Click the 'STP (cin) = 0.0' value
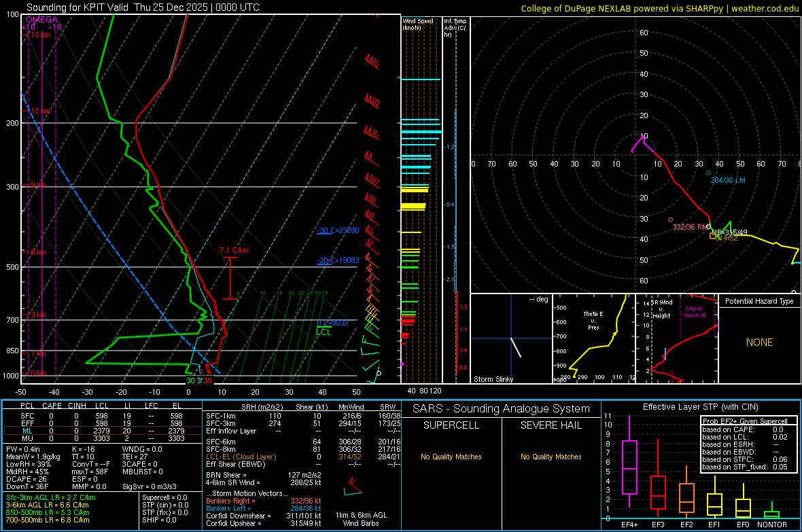The image size is (802, 532). [x=165, y=505]
